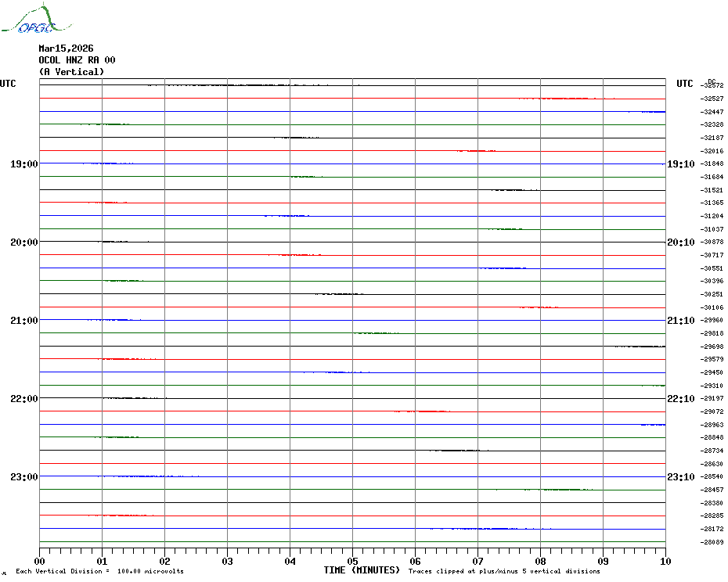Click the Each Vertical Division scale note
Screen dimensions: 728x582
pos(99,572)
